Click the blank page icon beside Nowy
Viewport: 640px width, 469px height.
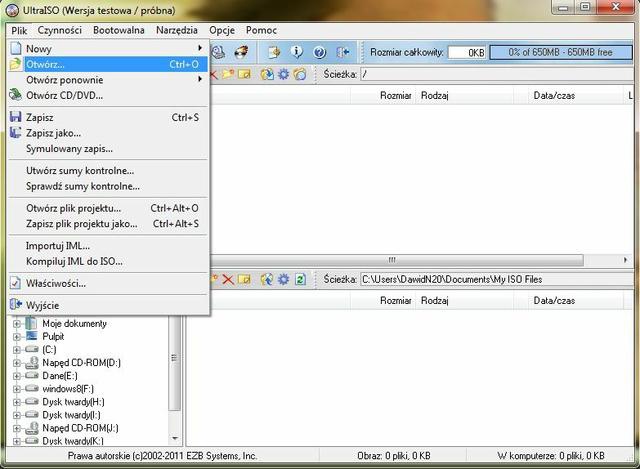16,48
